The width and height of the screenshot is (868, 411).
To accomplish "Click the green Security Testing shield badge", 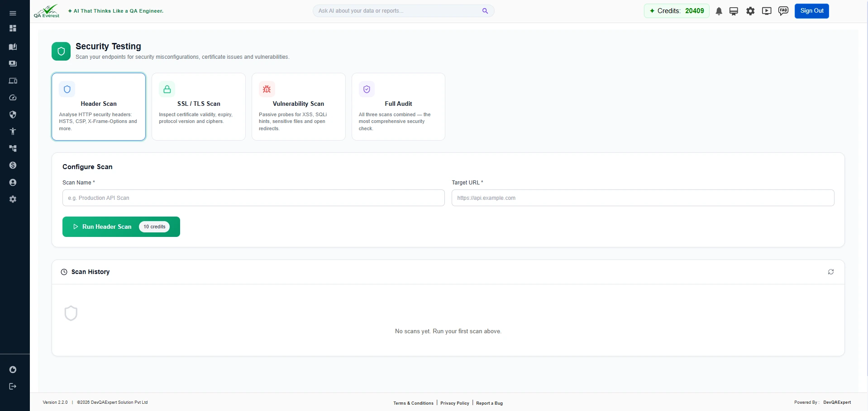I will 61,51.
